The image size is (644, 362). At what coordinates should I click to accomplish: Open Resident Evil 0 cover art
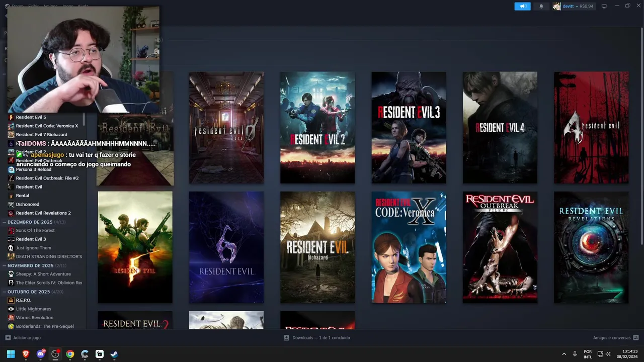click(x=226, y=128)
